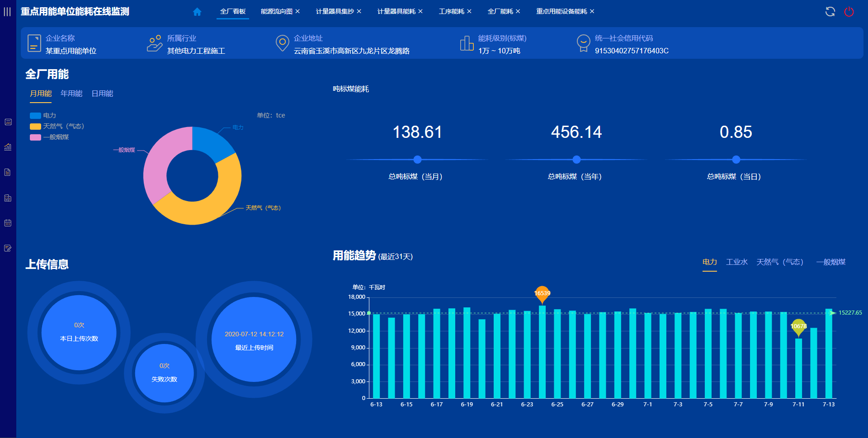The image size is (868, 438).
Task: Click the orange 16539 peak marker
Action: pos(542,293)
